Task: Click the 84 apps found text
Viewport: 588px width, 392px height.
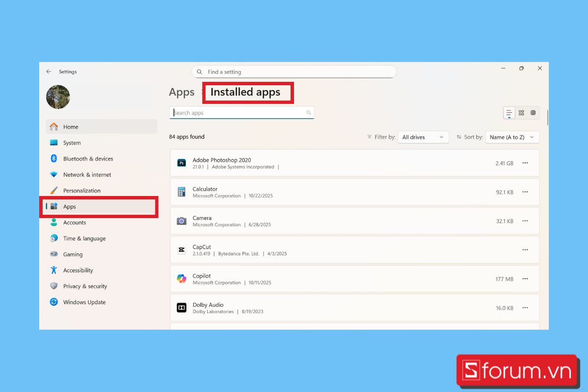Action: (x=187, y=137)
